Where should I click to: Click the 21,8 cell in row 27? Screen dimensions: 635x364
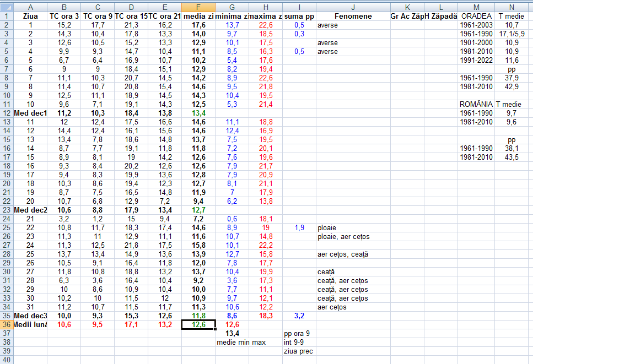pos(131,246)
